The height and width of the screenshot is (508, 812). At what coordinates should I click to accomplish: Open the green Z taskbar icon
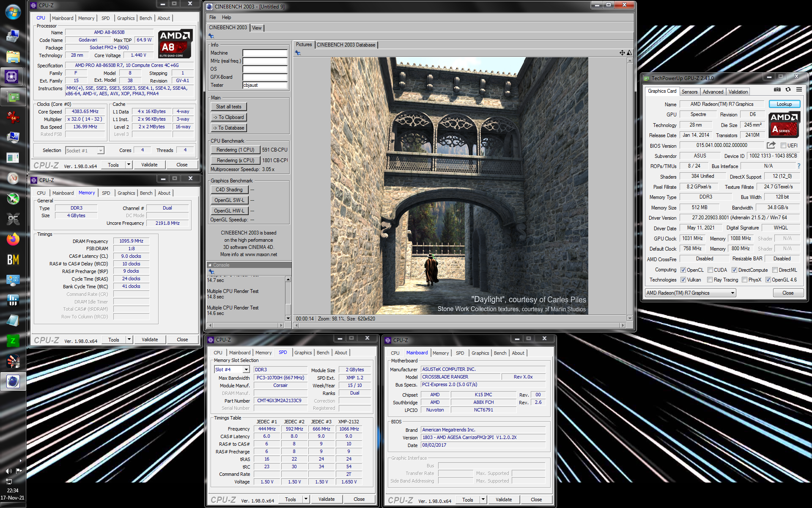pos(13,341)
